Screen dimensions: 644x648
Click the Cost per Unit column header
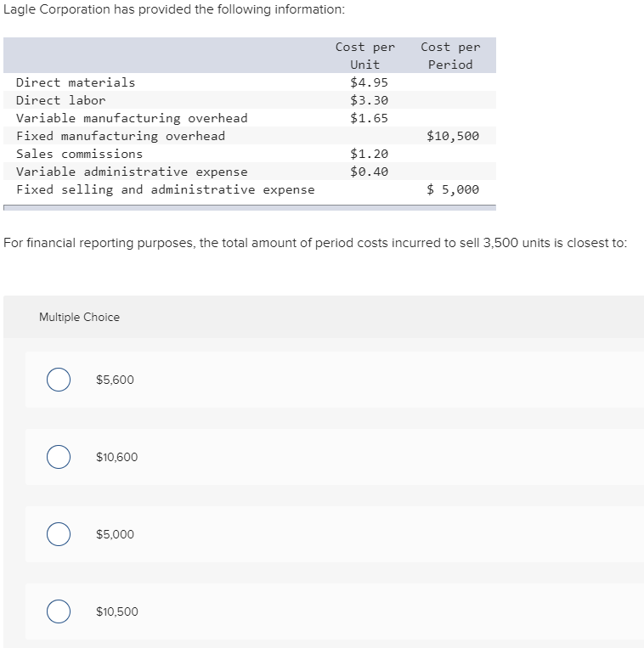pyautogui.click(x=364, y=55)
